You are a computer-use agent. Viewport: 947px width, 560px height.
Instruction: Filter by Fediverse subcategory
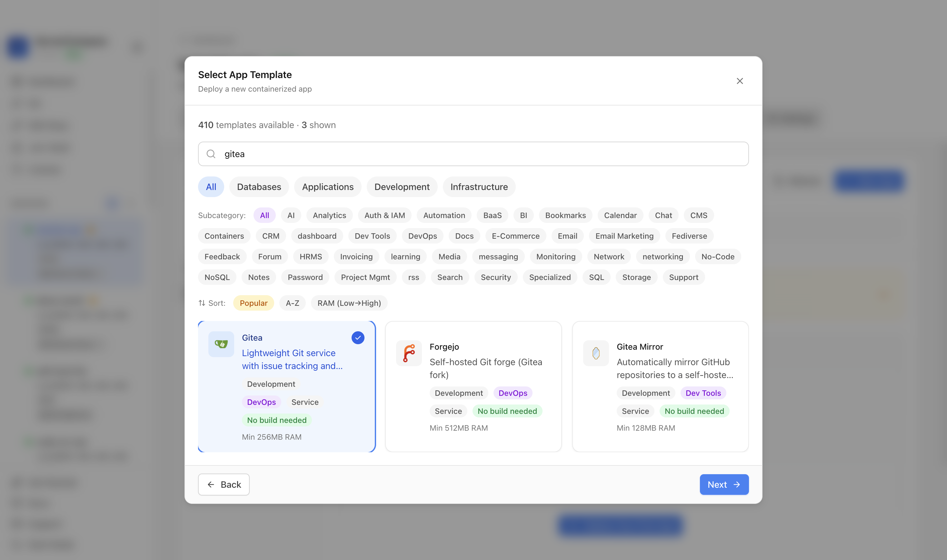point(689,236)
